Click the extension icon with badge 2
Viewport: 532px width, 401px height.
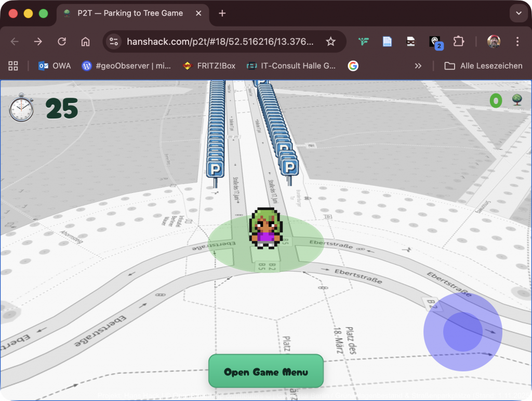[x=434, y=42]
